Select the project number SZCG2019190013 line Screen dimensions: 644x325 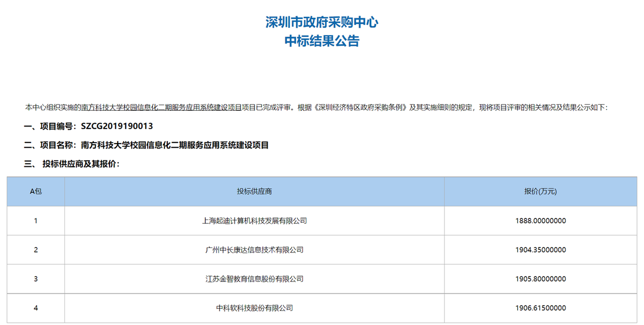88,126
